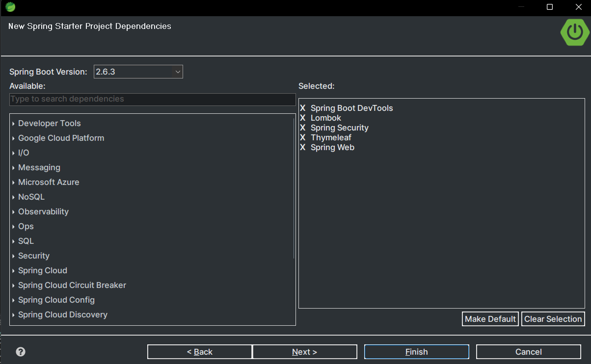Screen dimensions: 591x364
Task: Expand Spring Cloud Circuit Breaker arrow
Action: pyautogui.click(x=14, y=286)
